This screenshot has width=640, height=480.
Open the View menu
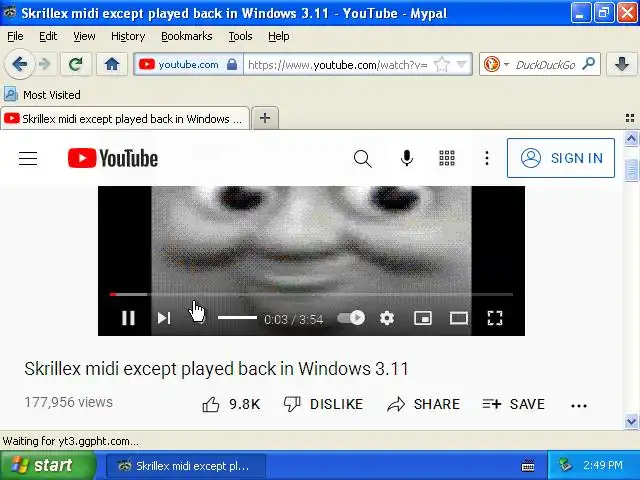click(x=84, y=36)
